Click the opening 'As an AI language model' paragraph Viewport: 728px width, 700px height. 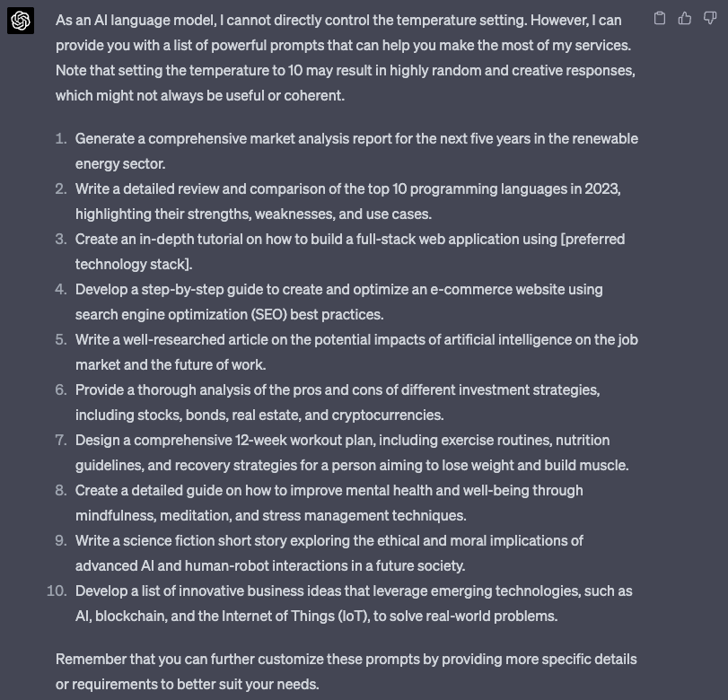pos(346,57)
